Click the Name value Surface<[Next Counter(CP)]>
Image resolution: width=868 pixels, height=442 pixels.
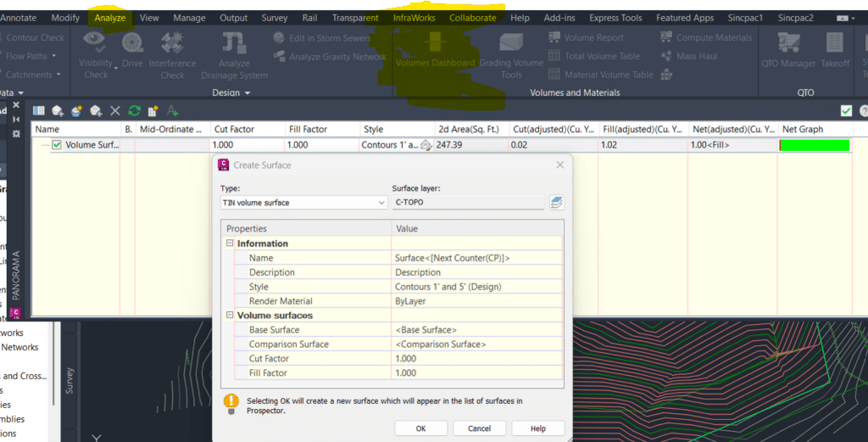point(477,258)
